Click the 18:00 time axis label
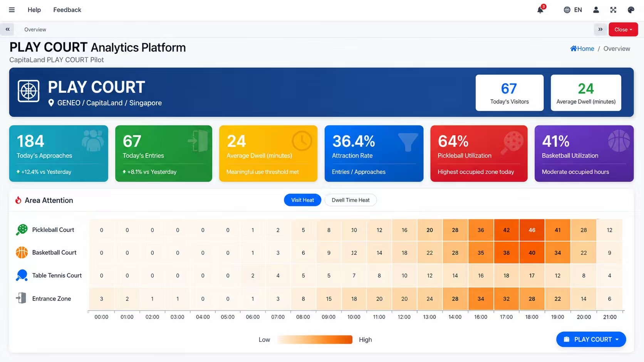Image resolution: width=644 pixels, height=362 pixels. pos(532,317)
